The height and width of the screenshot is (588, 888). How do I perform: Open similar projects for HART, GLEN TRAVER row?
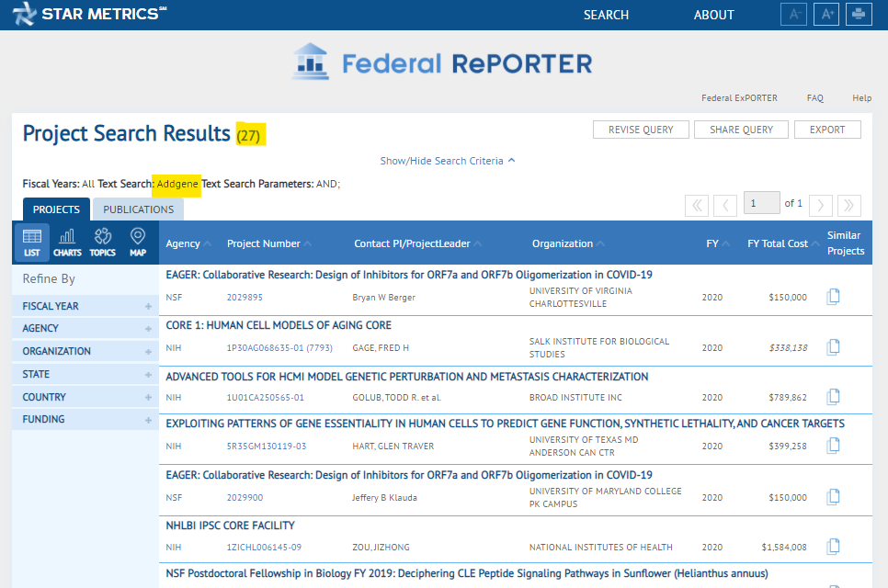(833, 446)
